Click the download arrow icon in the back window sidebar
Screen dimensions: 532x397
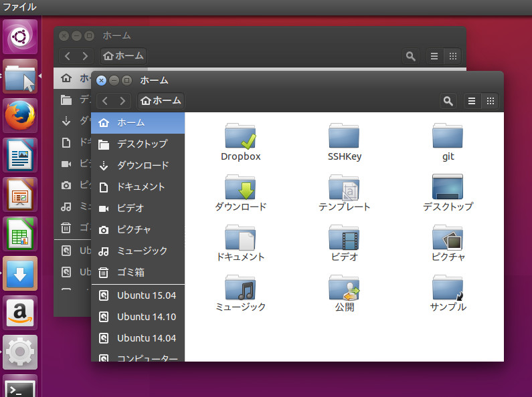(x=66, y=121)
